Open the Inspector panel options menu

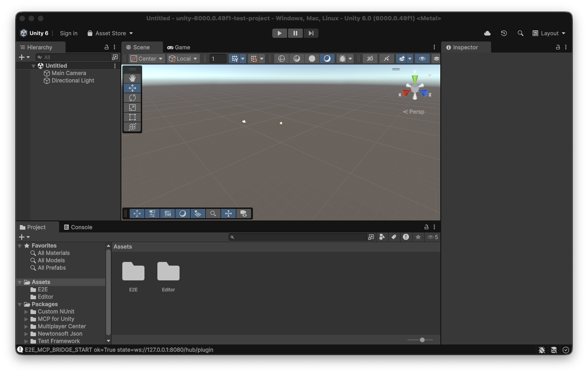click(x=566, y=47)
